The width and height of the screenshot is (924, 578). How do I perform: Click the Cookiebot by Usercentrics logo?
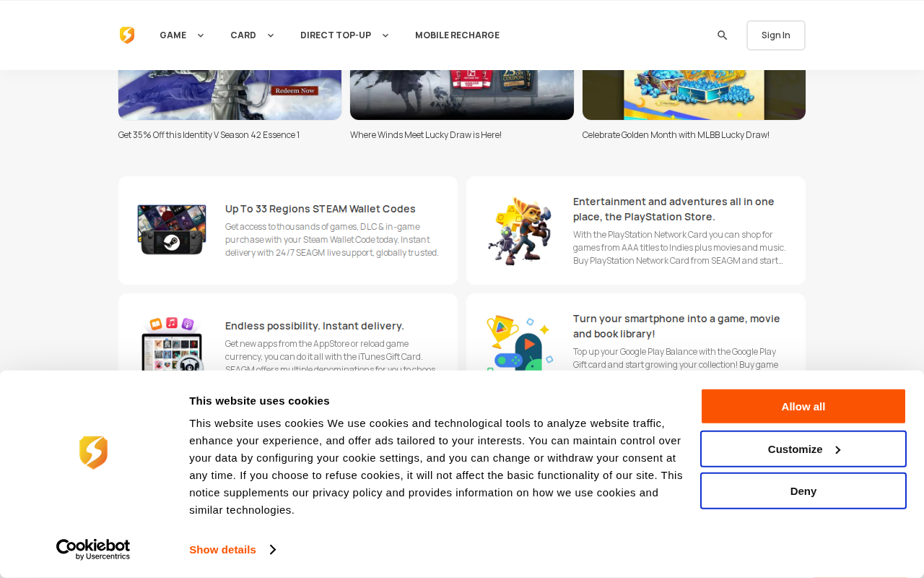(x=93, y=550)
